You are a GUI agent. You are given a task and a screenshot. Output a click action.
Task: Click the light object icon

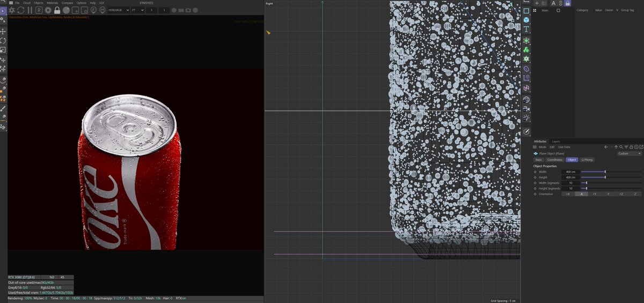pos(526,118)
